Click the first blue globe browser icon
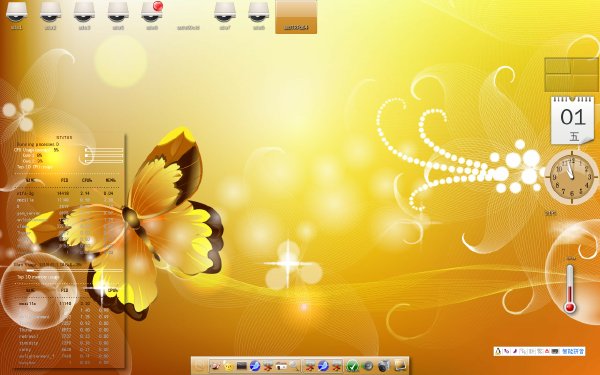600x375 pixels. click(255, 366)
